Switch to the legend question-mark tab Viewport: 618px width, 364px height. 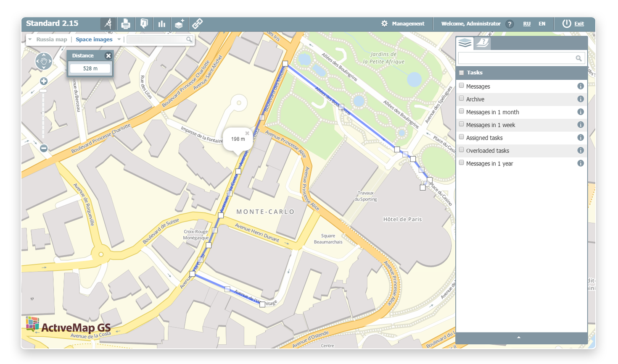click(483, 43)
